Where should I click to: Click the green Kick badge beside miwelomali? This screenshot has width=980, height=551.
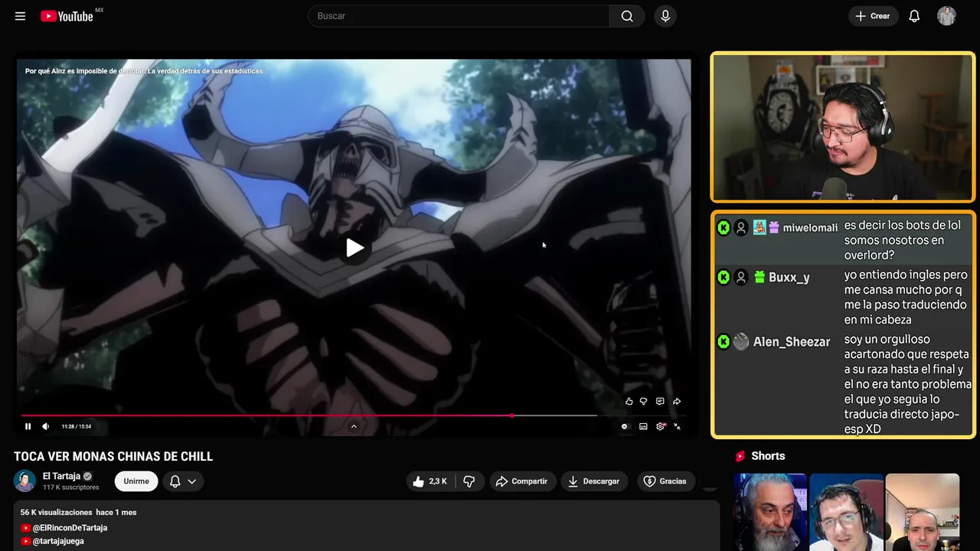[x=724, y=228]
